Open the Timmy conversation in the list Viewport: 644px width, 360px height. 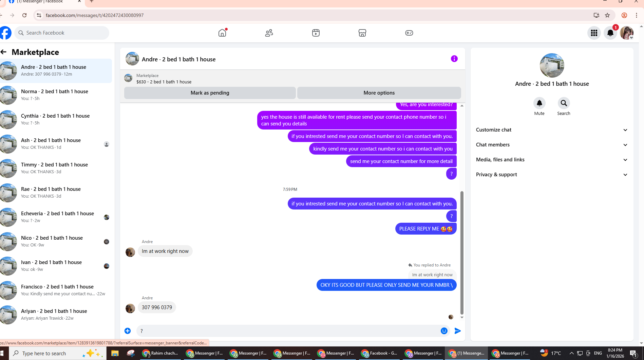point(56,168)
